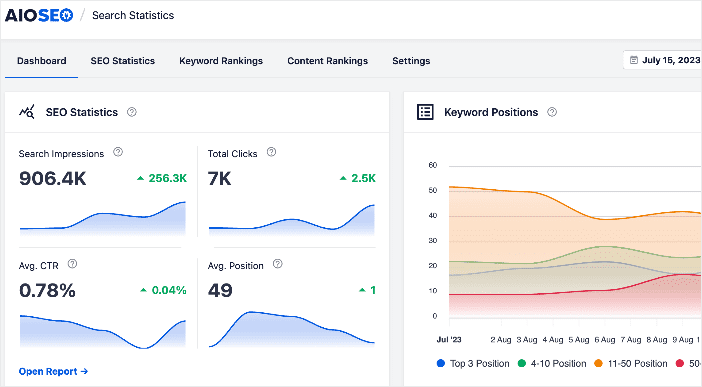
Task: Show help tooltip for Search Impressions
Action: (x=118, y=152)
